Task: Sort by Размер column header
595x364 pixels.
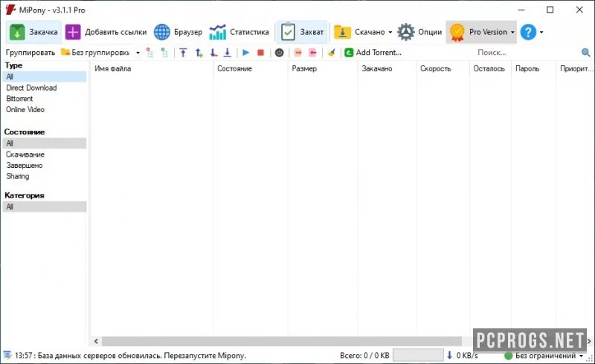Action: (323, 68)
